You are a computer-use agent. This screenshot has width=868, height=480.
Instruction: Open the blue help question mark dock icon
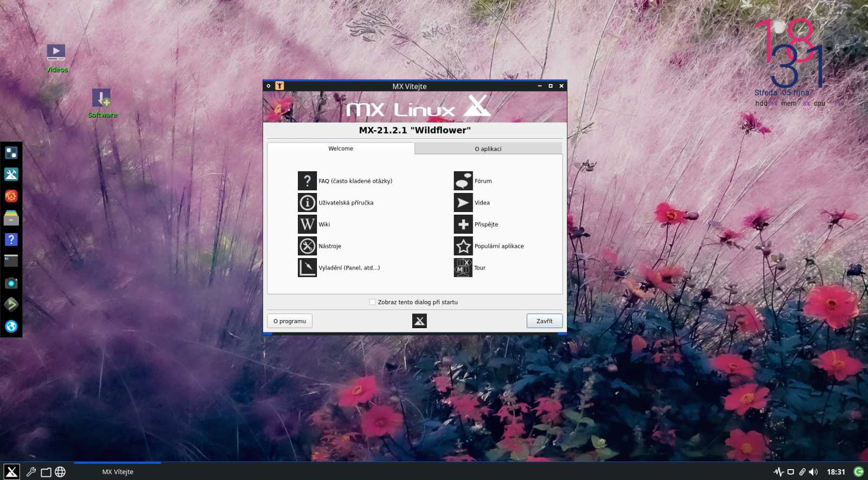point(11,239)
